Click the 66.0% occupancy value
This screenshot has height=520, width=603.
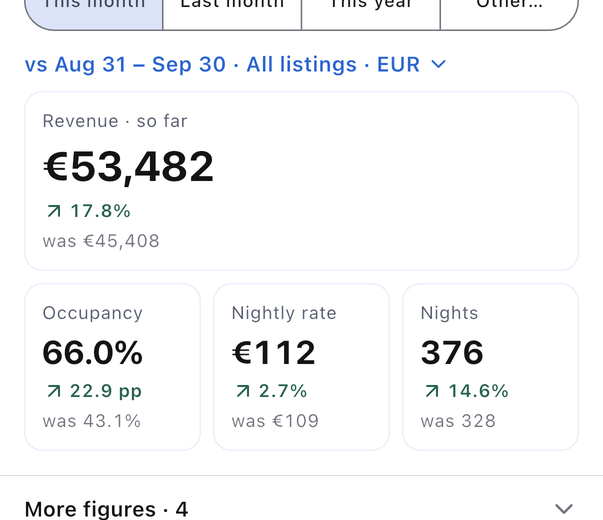pos(93,352)
